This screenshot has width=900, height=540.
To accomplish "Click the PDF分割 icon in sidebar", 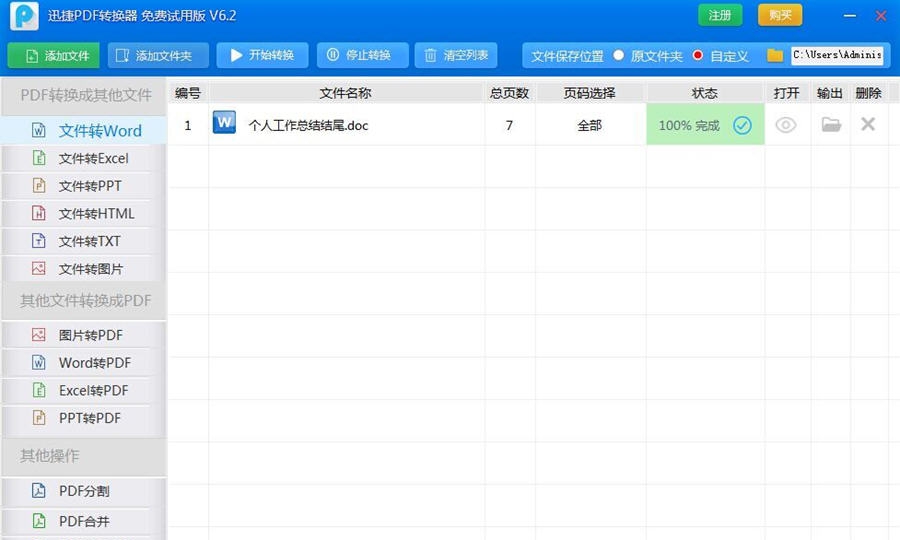I will [38, 491].
